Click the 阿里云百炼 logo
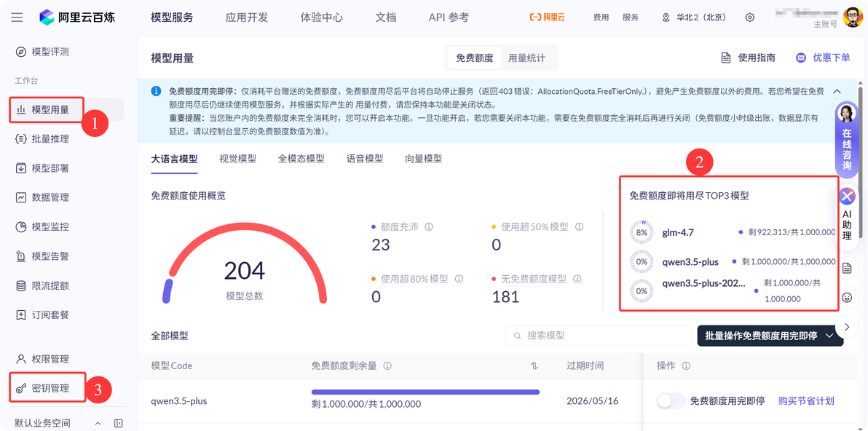The image size is (868, 431). [77, 17]
